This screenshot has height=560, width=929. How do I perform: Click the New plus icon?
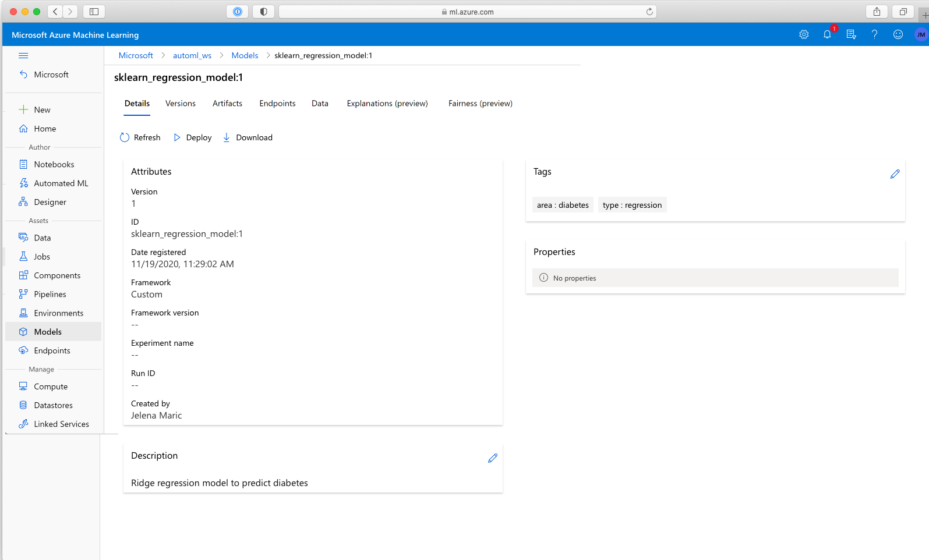[x=23, y=109]
